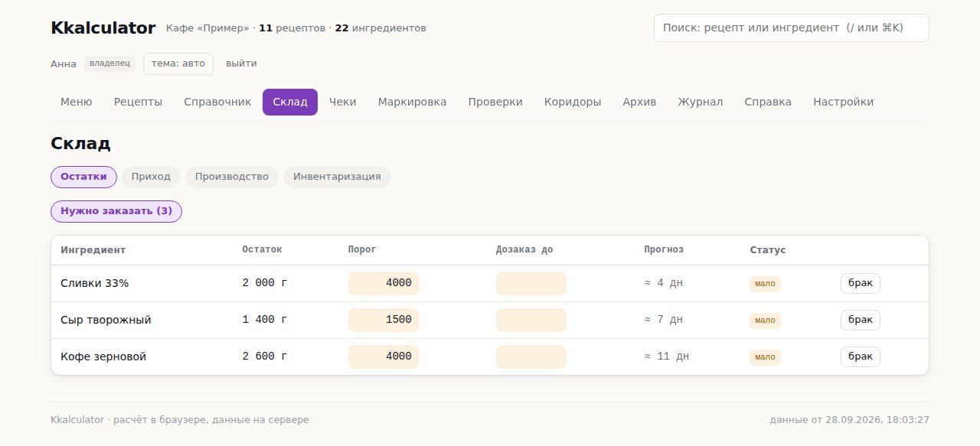The height and width of the screenshot is (446, 980).
Task: Click the мало status badge for Сыр творожный
Action: (765, 321)
